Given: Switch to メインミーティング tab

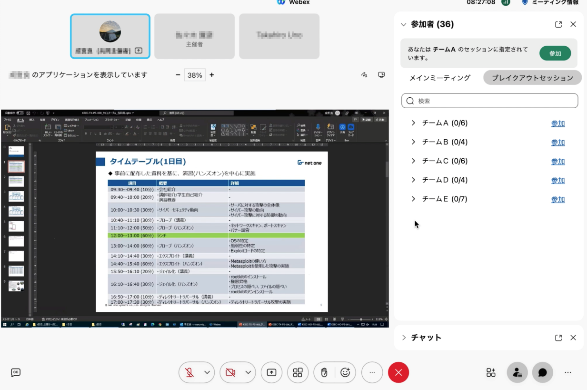Looking at the screenshot, I should pyautogui.click(x=440, y=78).
